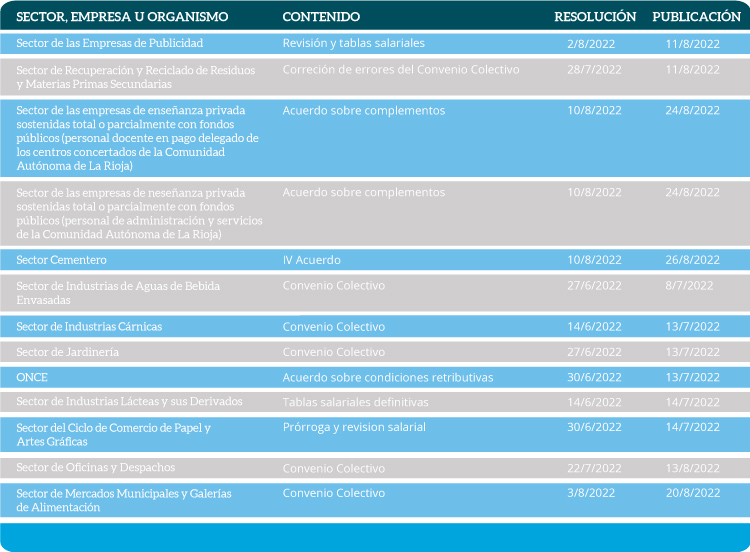The image size is (750, 552).
Task: Click the 'SECTOR, EMPRESA U ORGANISMO' column header
Action: coord(122,17)
